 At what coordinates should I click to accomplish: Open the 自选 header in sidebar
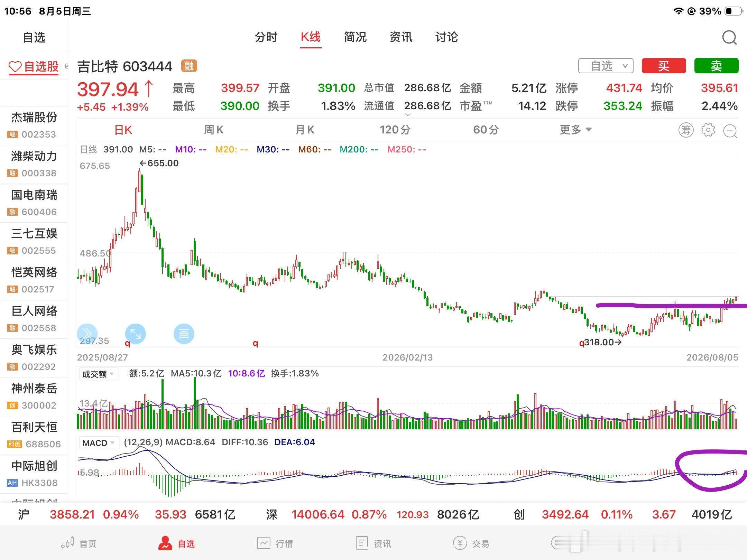34,37
